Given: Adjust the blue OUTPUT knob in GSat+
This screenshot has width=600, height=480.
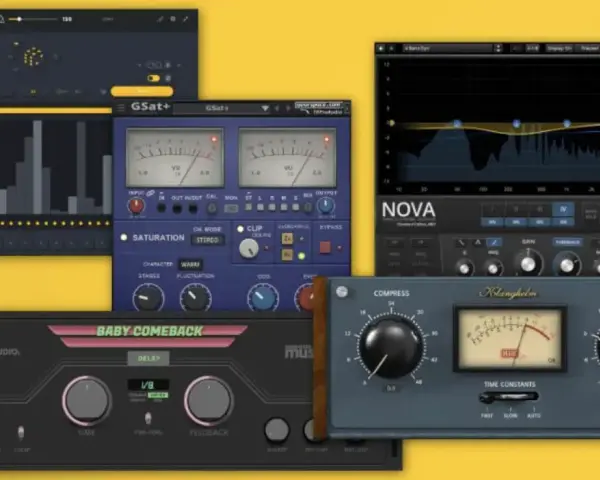Looking at the screenshot, I should 326,206.
